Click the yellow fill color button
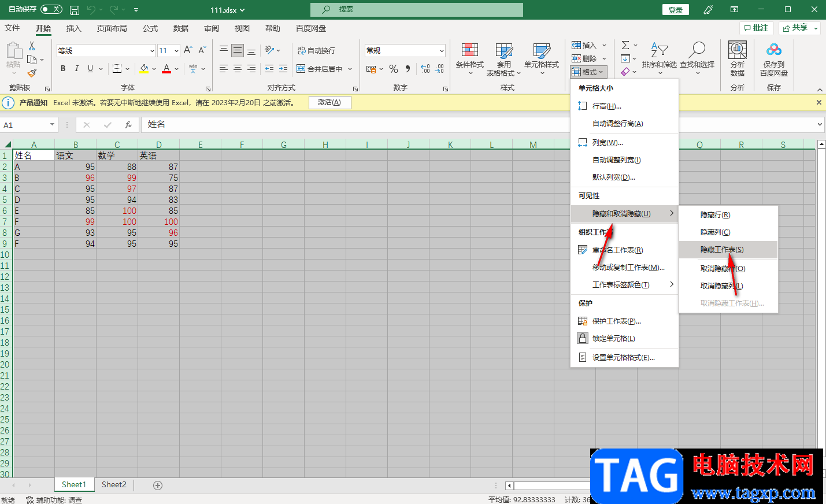The height and width of the screenshot is (504, 826). tap(144, 69)
